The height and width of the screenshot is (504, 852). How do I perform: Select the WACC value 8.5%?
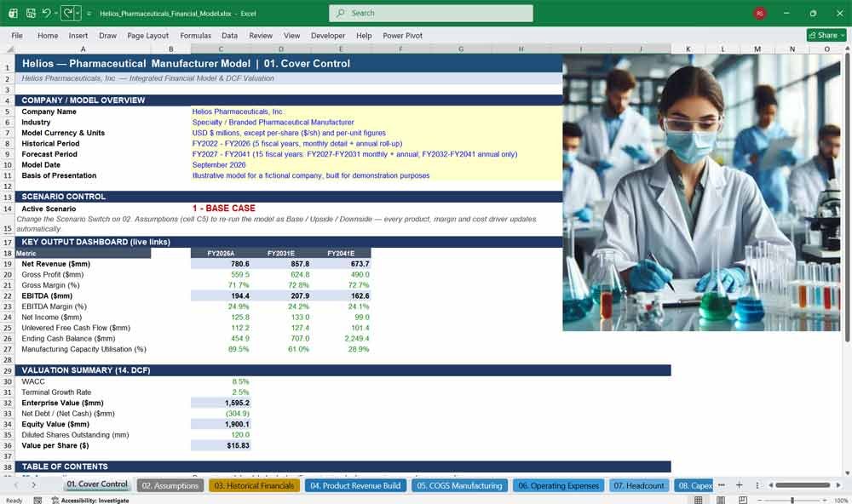point(221,381)
